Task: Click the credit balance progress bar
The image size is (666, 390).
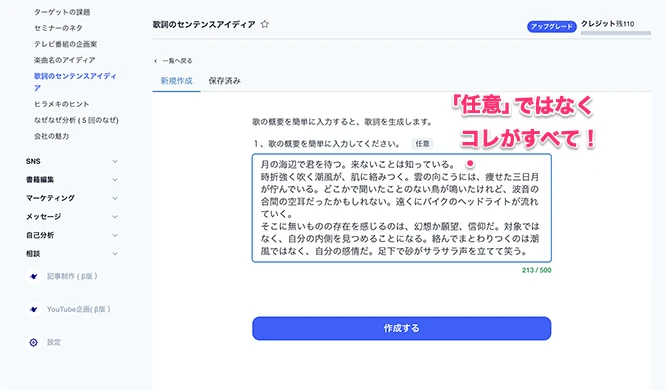Action: (616, 33)
